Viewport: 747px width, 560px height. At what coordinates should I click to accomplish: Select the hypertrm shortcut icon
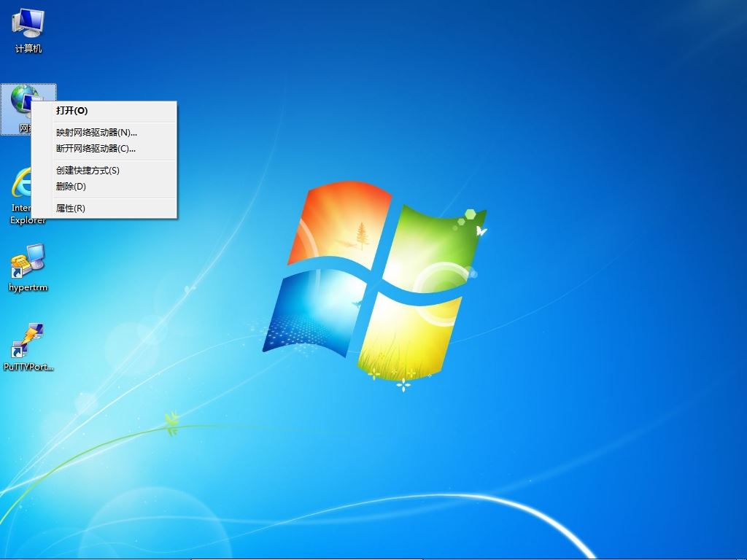tap(28, 268)
